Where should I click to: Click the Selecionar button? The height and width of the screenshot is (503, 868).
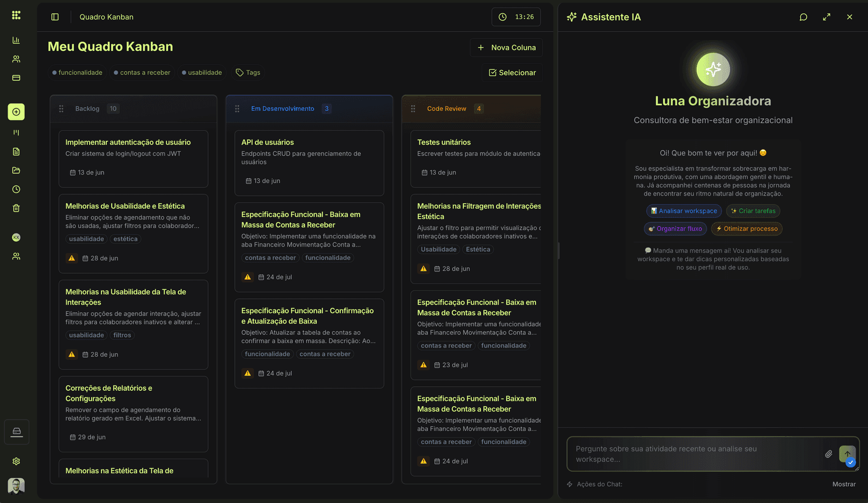click(x=512, y=72)
